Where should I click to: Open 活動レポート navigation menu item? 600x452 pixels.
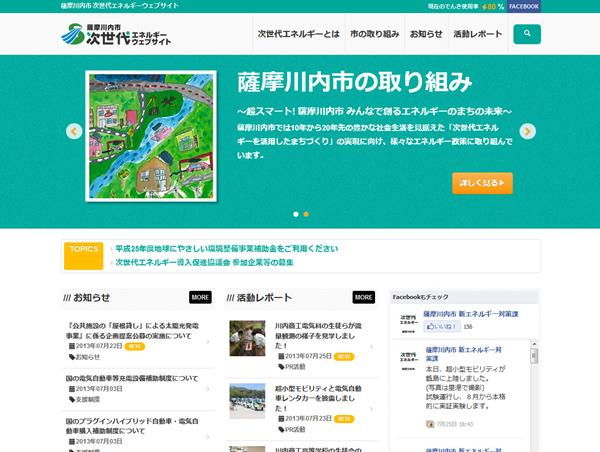pyautogui.click(x=478, y=34)
